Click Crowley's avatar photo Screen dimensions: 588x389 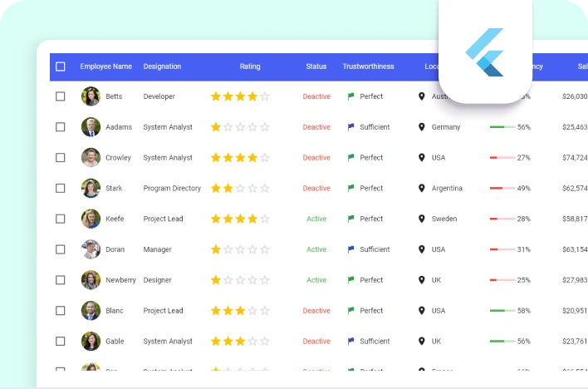pos(91,158)
